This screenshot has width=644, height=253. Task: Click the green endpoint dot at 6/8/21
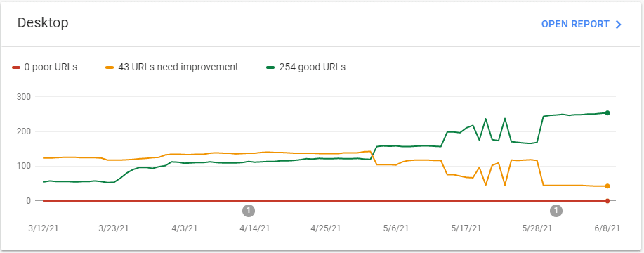pyautogui.click(x=607, y=113)
